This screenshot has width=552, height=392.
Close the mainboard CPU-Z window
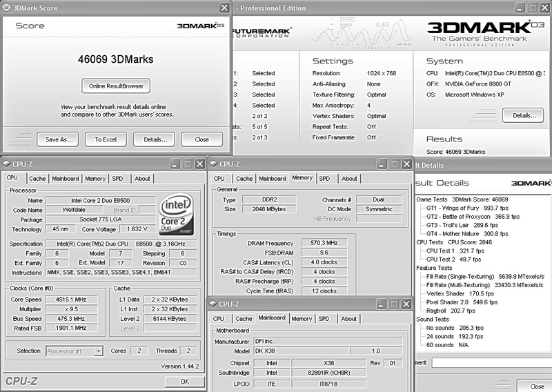(406, 304)
